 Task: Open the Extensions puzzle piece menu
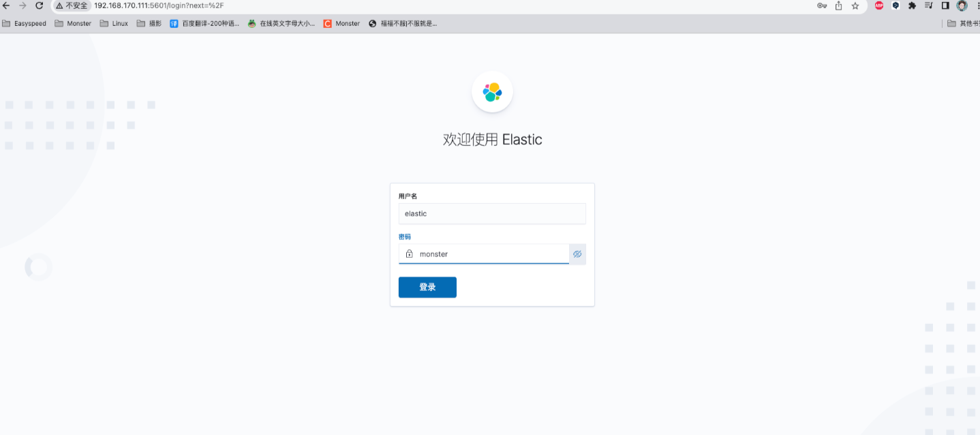coord(912,5)
